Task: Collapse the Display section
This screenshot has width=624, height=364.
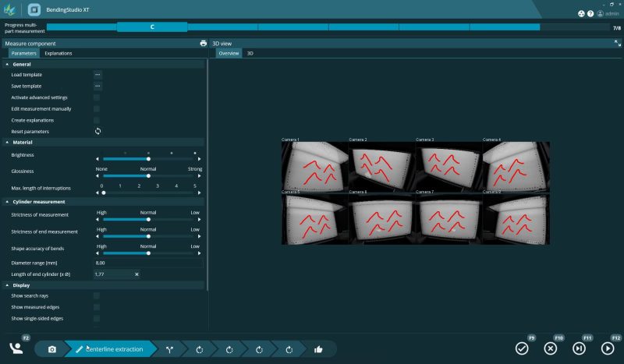Action: pyautogui.click(x=7, y=285)
